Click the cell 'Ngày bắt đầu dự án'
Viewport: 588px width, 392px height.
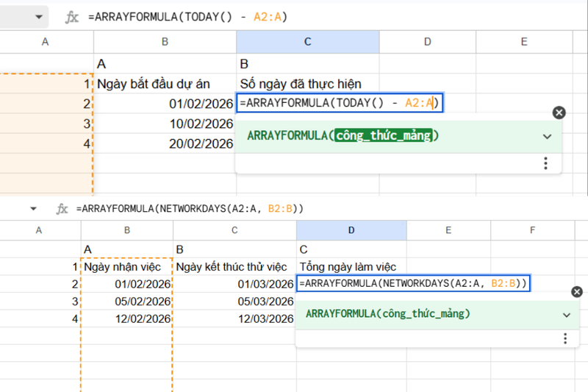pos(165,84)
